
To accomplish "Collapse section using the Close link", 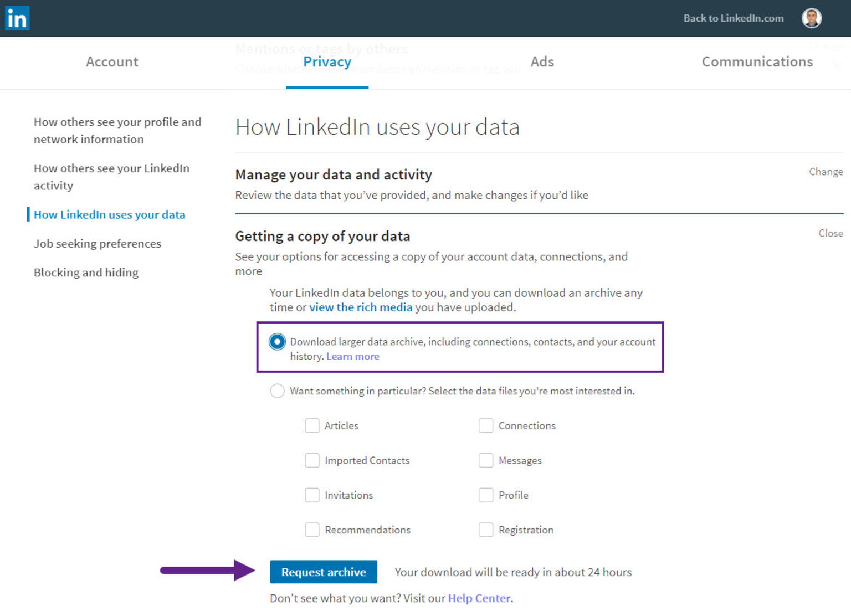I will 831,233.
